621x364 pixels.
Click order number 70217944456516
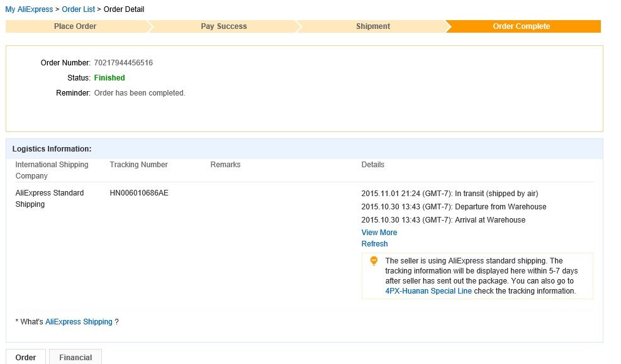(123, 63)
